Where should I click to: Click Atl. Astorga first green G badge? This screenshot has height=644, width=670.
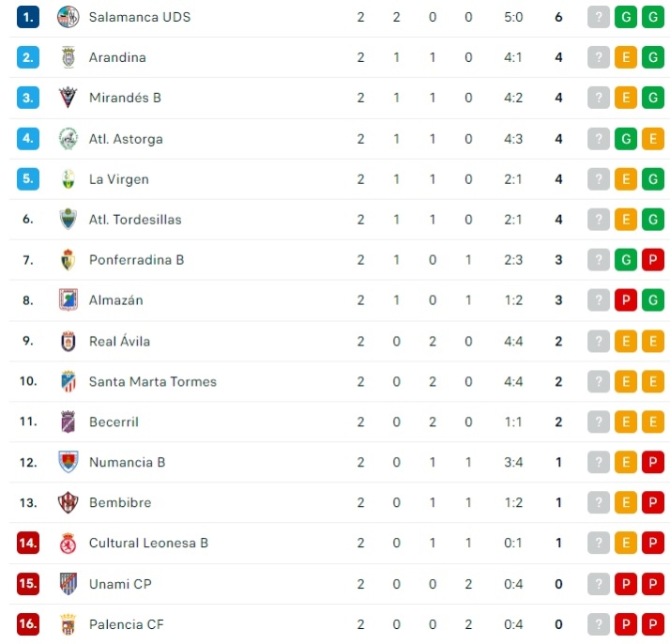[626, 139]
